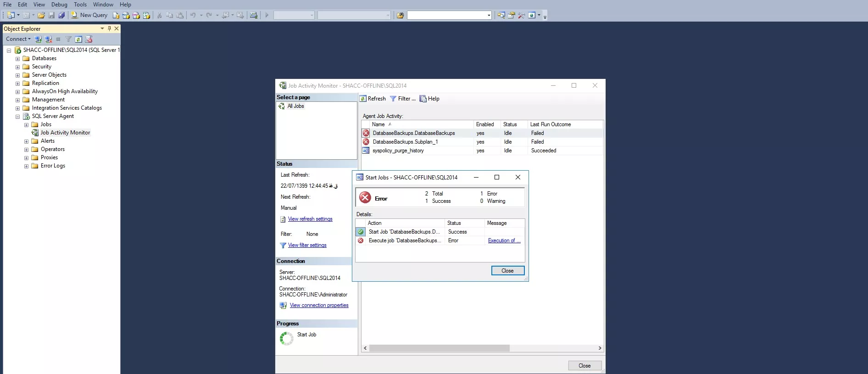868x374 pixels.
Task: Open the Connect dropdown in Object Explorer
Action: [x=18, y=39]
